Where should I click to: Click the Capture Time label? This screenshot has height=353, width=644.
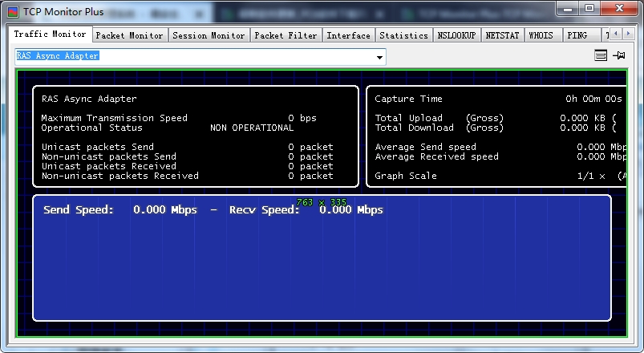click(408, 99)
